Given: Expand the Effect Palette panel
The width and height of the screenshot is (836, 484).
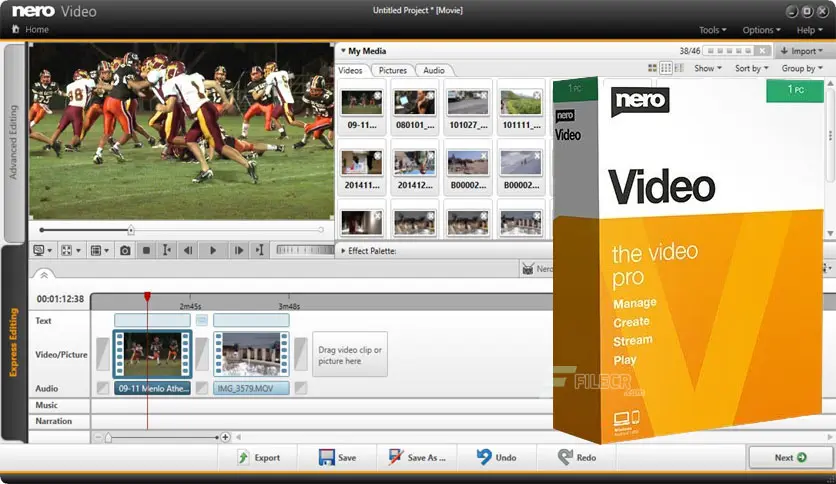Looking at the screenshot, I should pos(344,251).
